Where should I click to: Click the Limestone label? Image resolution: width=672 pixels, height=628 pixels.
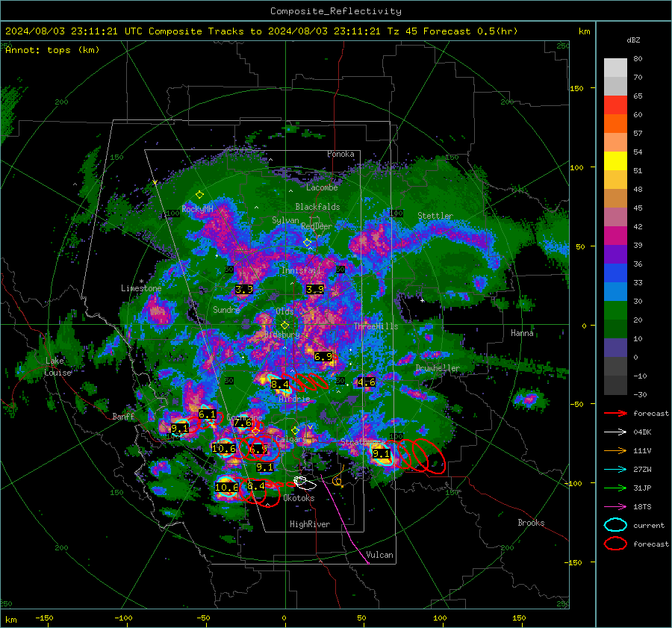[x=141, y=288]
